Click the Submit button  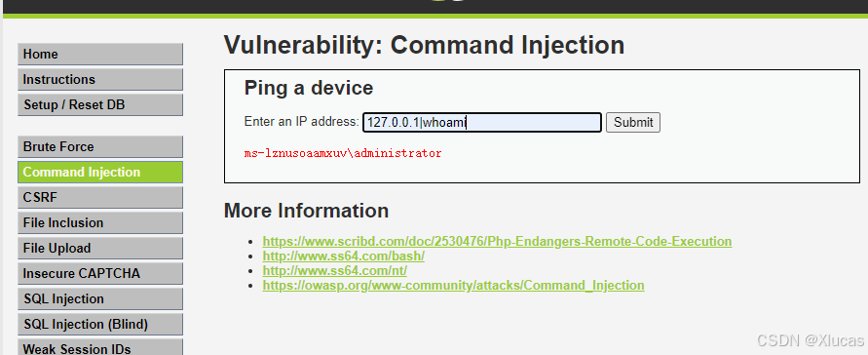(632, 122)
